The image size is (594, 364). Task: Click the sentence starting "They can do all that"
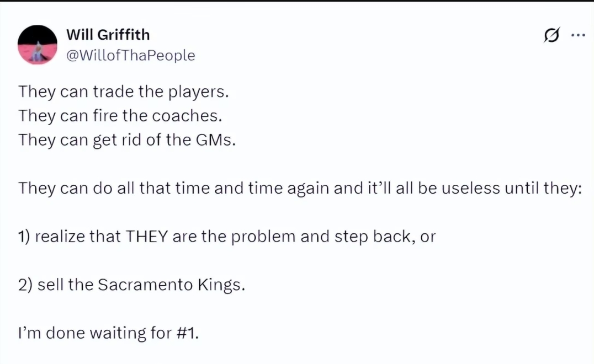click(300, 188)
